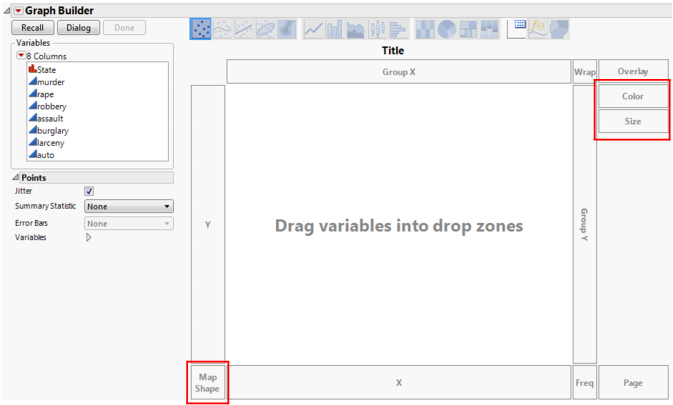Click the Dialog button

point(79,27)
